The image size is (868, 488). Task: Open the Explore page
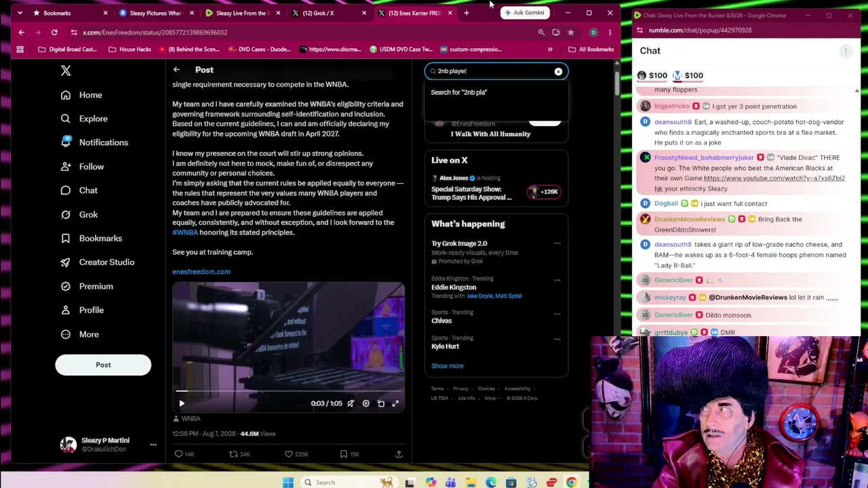[x=84, y=119]
